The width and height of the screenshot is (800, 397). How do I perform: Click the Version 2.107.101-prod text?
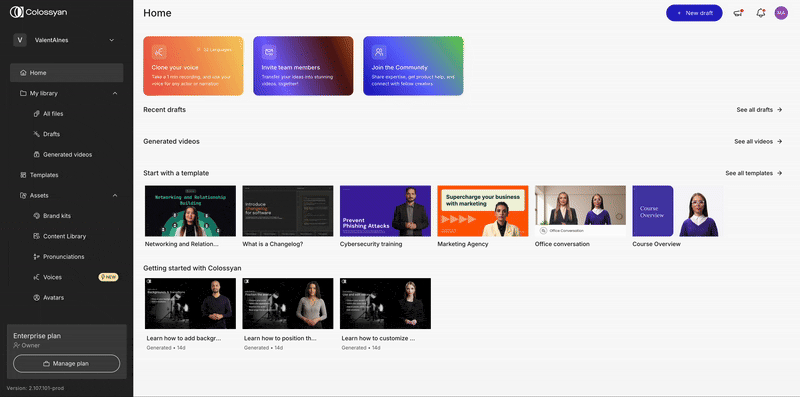[x=35, y=388]
